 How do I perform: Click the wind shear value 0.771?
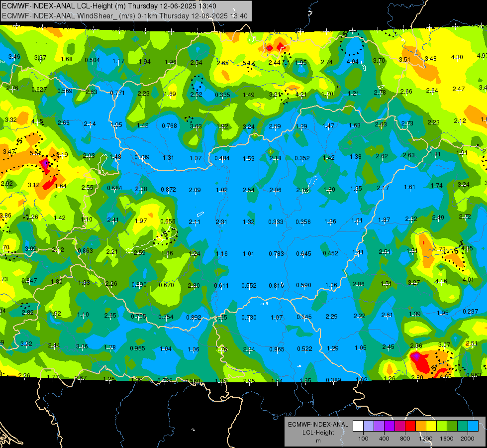(x=117, y=93)
